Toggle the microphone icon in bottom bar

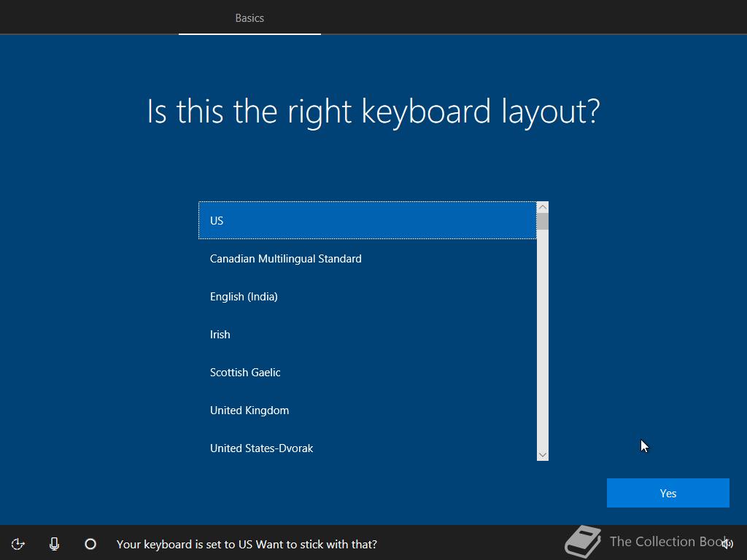[x=54, y=544]
